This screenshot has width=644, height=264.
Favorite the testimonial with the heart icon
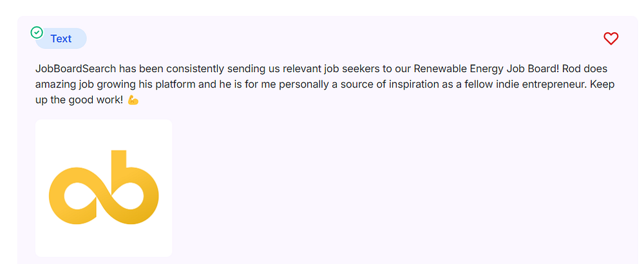tap(611, 39)
